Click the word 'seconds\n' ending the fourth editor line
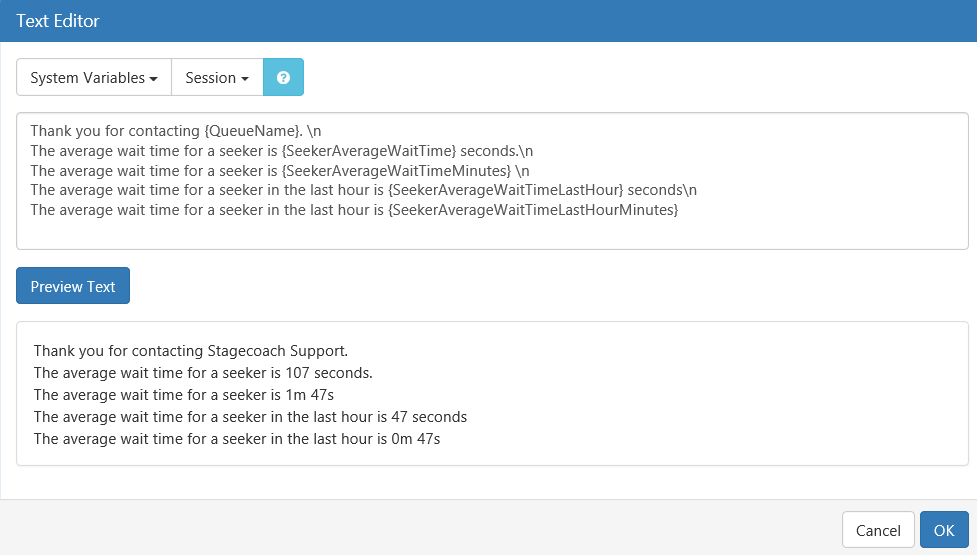Viewport: 977px width, 555px height. click(x=662, y=190)
